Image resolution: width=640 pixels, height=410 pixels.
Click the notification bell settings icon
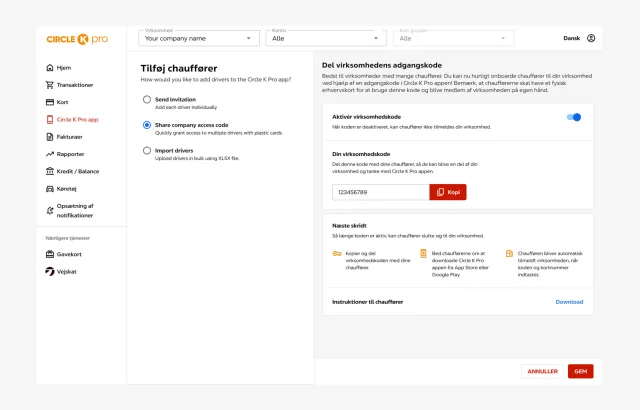(50, 211)
